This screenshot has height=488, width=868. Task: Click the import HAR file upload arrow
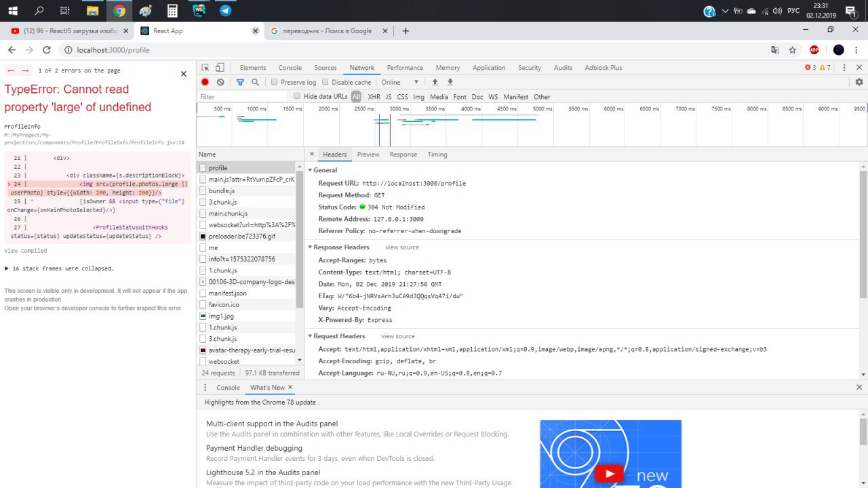(x=435, y=82)
